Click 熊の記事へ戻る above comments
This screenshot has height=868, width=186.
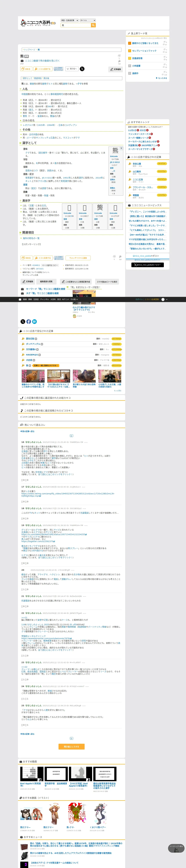coord(27,431)
